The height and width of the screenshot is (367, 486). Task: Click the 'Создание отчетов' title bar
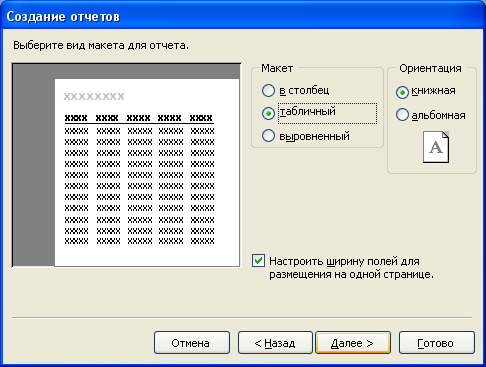click(x=243, y=16)
